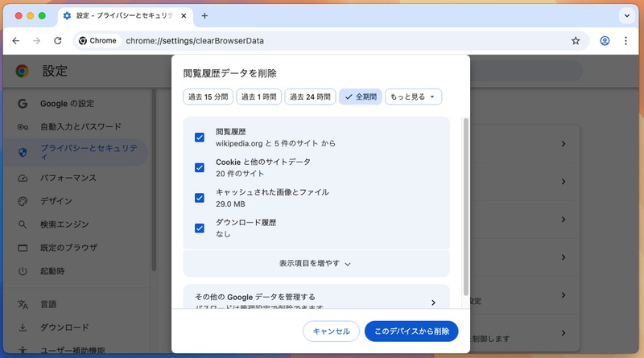
Task: Click the 言語 translate icon
Action: click(23, 304)
